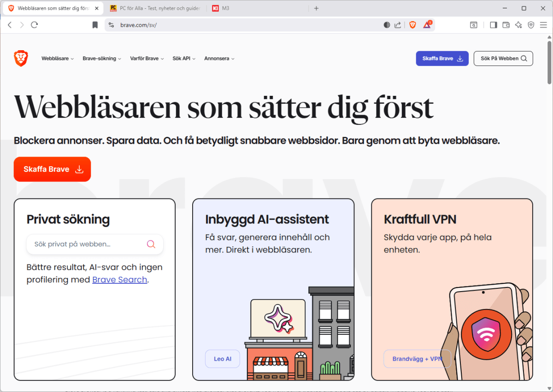Open the Brave Wallet icon
Viewport: 553px width, 392px height.
coord(506,25)
